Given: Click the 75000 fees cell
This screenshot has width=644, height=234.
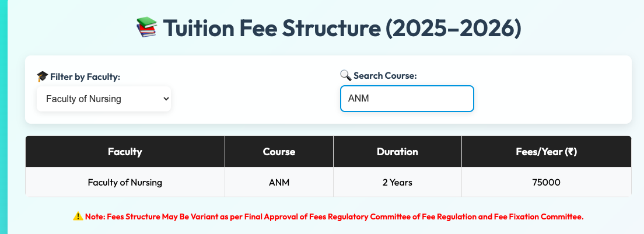Looking at the screenshot, I should (546, 182).
